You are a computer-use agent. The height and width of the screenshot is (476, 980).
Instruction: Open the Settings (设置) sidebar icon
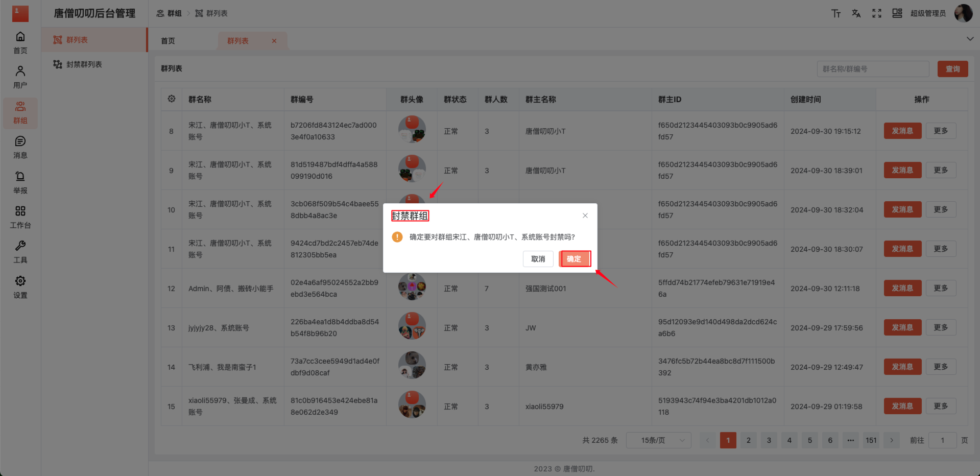pyautogui.click(x=20, y=287)
